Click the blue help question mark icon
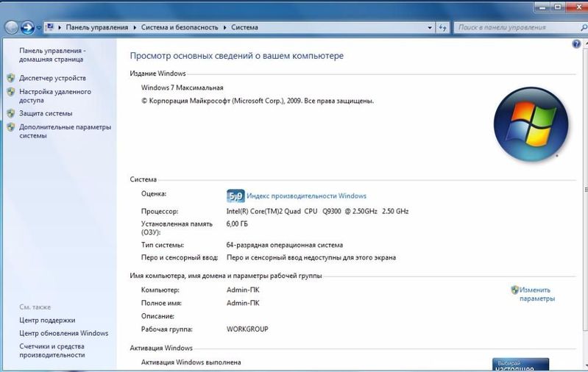588x372 pixels. (x=576, y=45)
